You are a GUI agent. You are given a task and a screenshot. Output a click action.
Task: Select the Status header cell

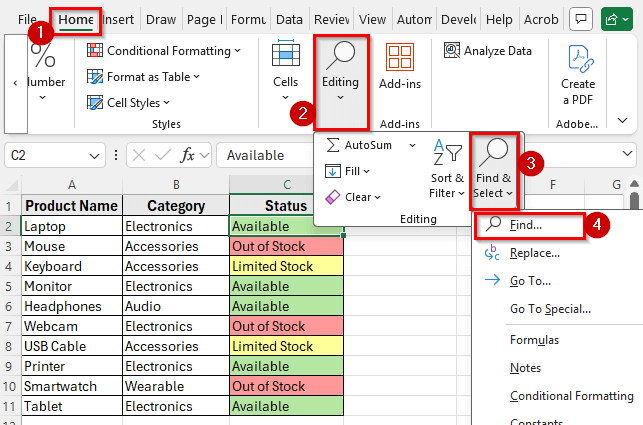[286, 206]
